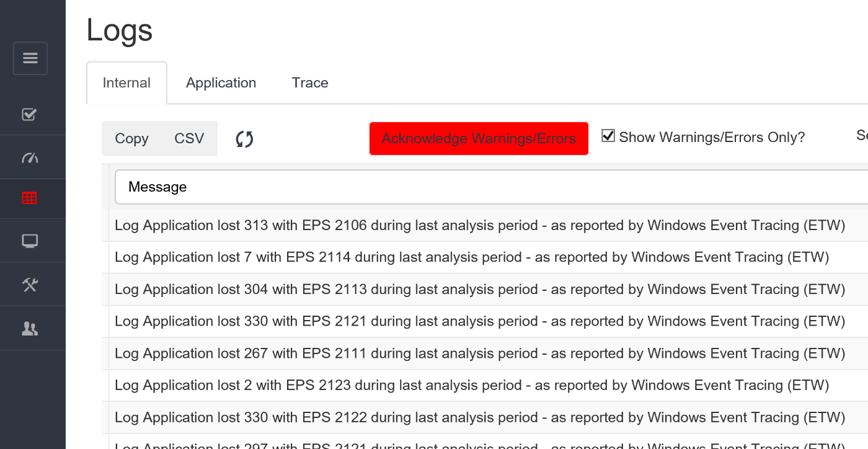This screenshot has width=868, height=449.
Task: Switch to the Trace tab
Action: (310, 83)
